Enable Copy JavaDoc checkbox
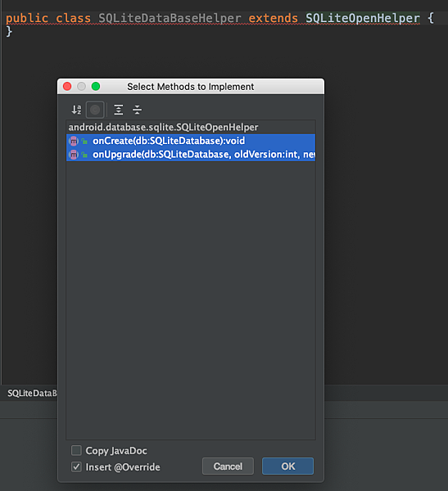The width and height of the screenshot is (448, 491). [x=76, y=451]
